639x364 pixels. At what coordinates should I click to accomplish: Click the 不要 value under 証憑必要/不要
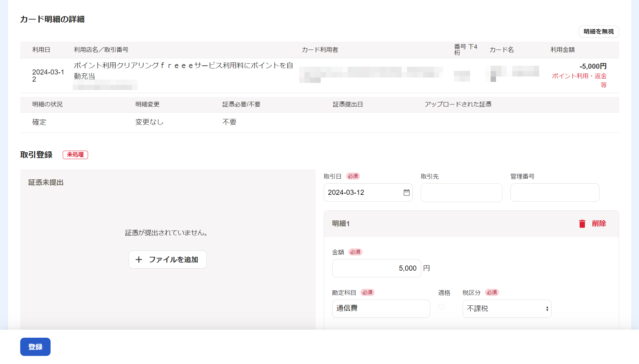pos(229,122)
